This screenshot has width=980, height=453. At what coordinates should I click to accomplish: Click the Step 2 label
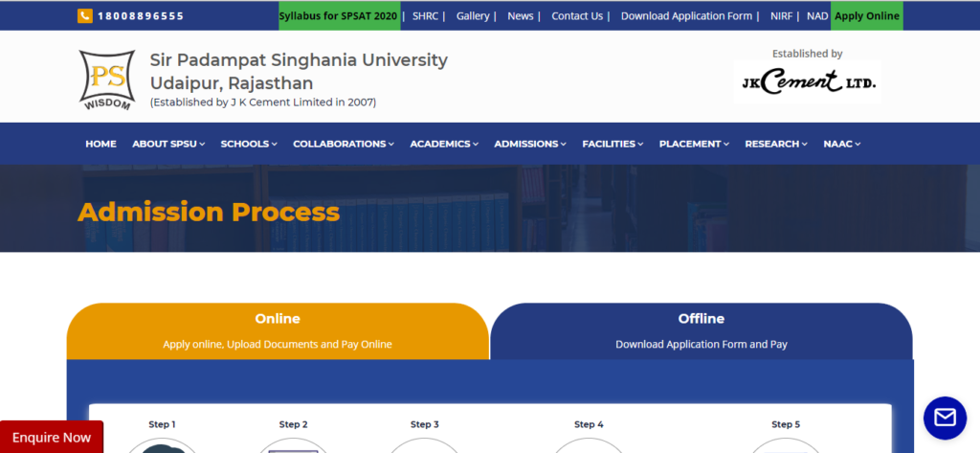click(x=293, y=424)
